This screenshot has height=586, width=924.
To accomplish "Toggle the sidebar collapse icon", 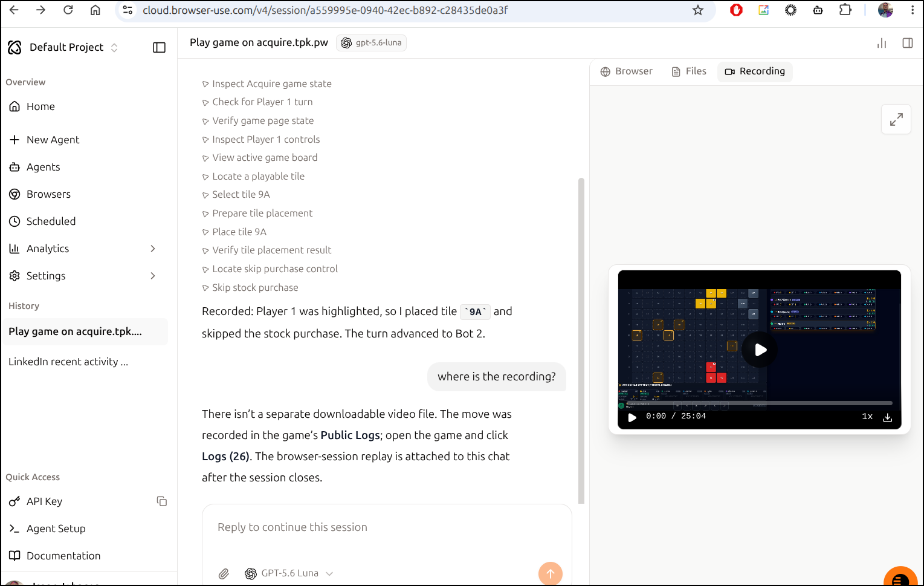I will (160, 47).
